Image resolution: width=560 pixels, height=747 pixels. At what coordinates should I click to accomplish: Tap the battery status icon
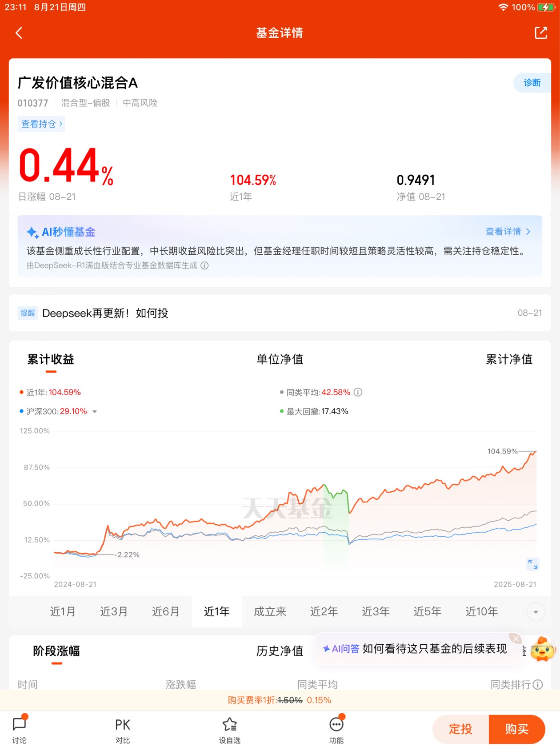(545, 7)
